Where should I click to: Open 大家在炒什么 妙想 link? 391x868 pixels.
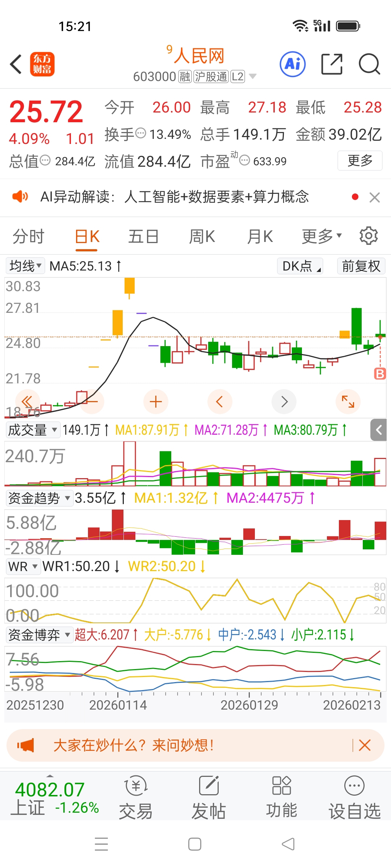pyautogui.click(x=134, y=745)
